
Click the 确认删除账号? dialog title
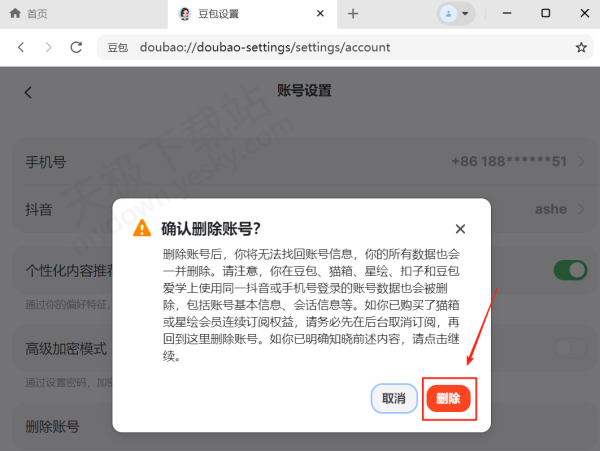[x=211, y=229]
